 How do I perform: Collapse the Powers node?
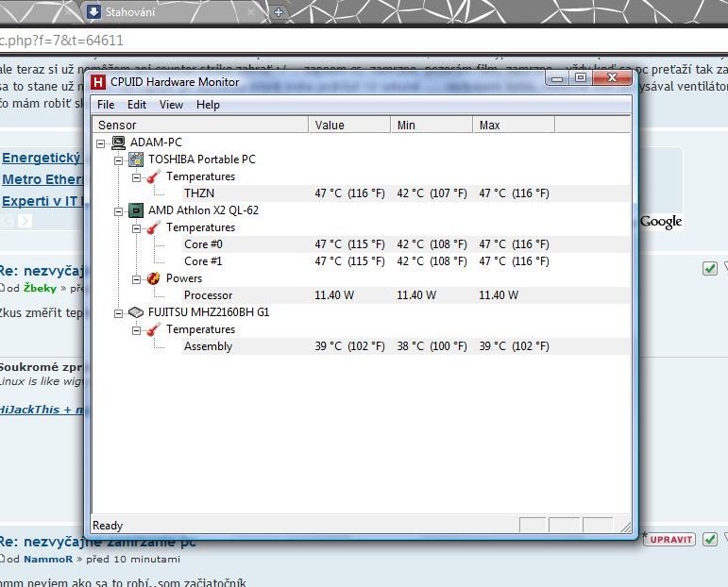click(x=137, y=279)
